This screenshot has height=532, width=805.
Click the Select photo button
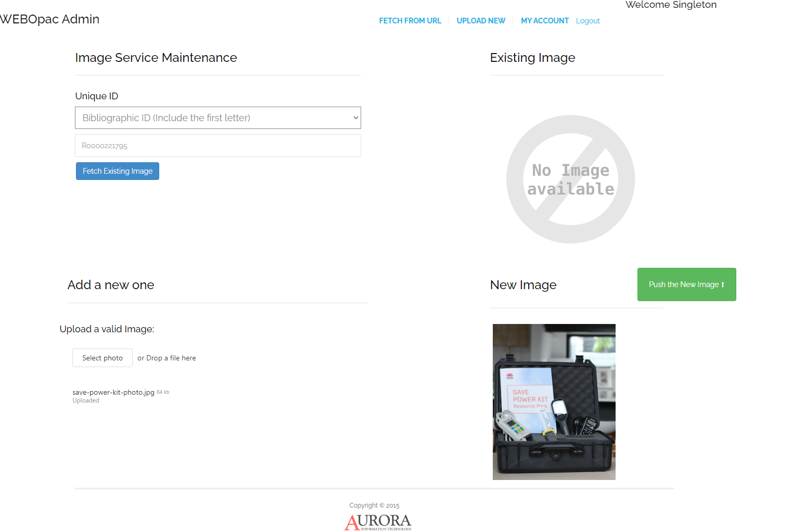[103, 358]
